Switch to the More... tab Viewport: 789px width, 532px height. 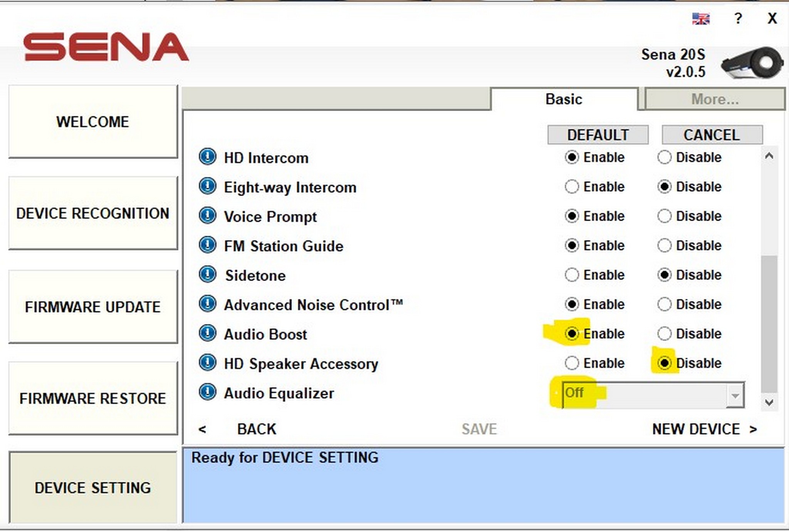tap(715, 99)
